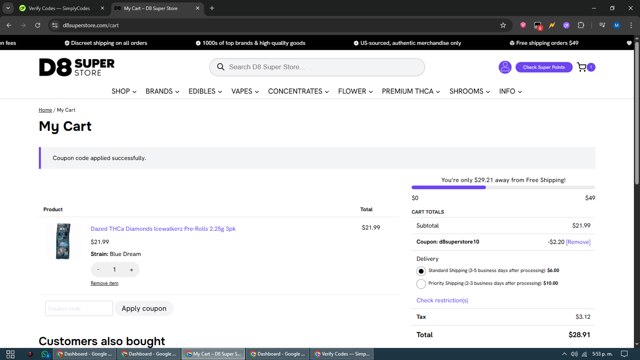Click the browser address bar URL
The width and height of the screenshot is (640, 360).
[x=91, y=25]
